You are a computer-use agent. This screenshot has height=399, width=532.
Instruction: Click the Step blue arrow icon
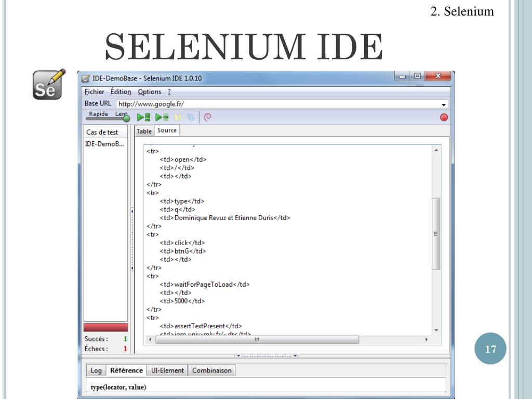191,117
